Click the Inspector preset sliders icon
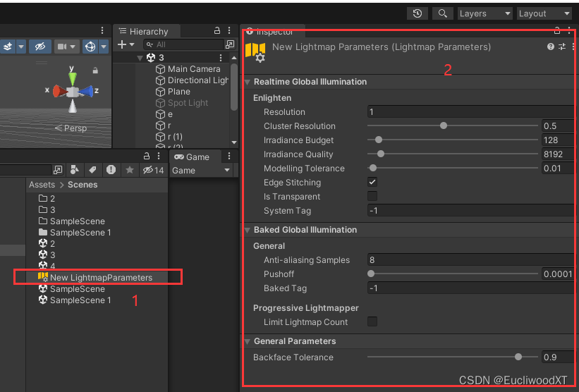The height and width of the screenshot is (392, 579). [x=561, y=47]
